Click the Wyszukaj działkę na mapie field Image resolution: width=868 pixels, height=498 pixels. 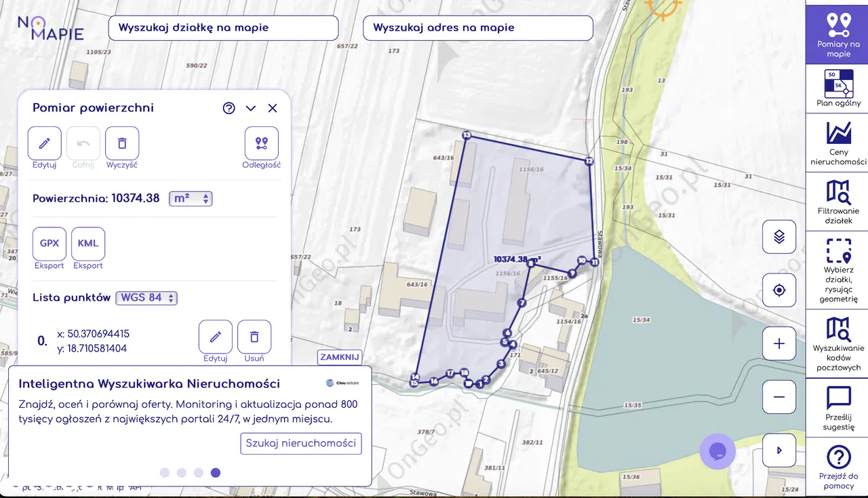tap(223, 28)
